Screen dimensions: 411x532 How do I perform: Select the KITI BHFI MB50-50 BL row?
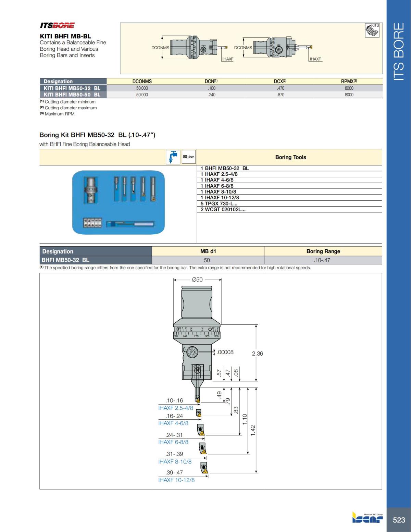[211, 95]
